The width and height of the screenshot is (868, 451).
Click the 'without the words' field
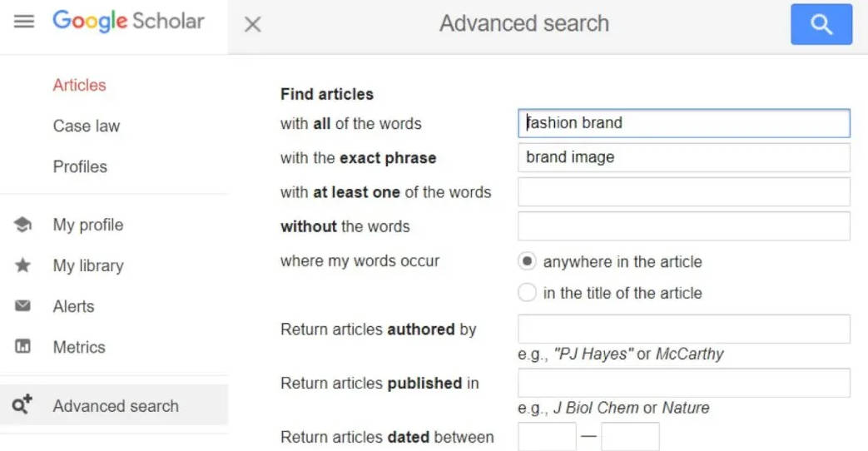coord(683,226)
